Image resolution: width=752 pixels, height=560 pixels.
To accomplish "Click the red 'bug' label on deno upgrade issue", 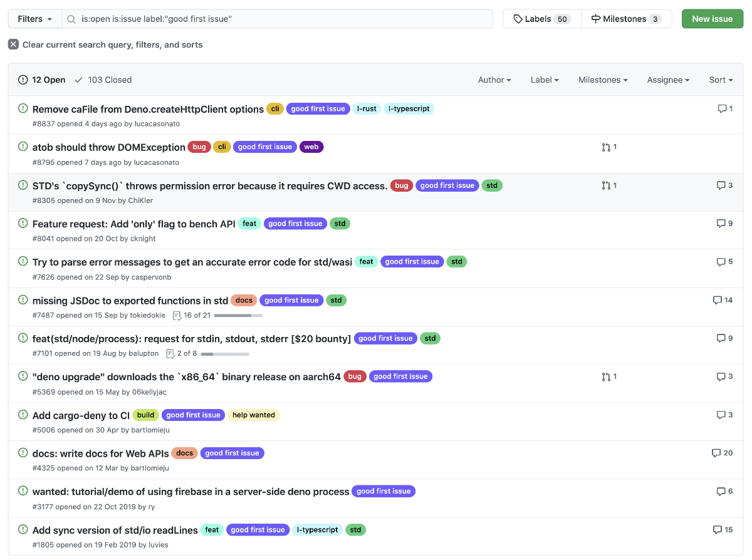I will [x=355, y=376].
